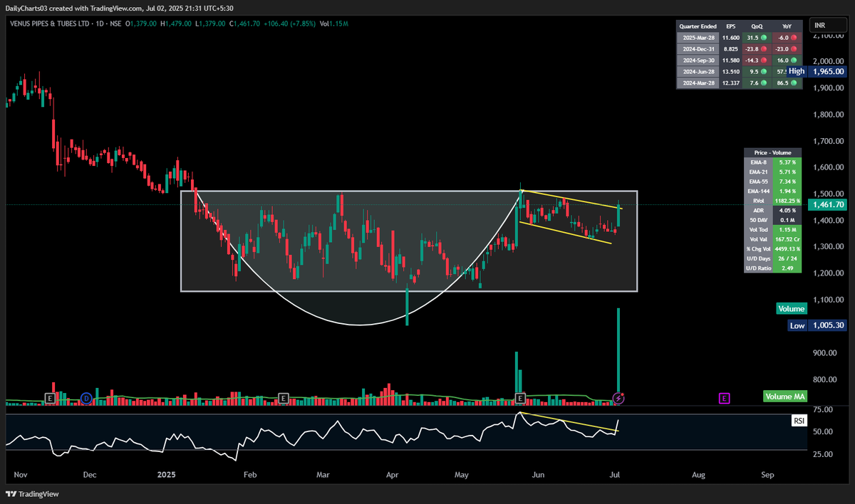855x504 pixels.
Task: Click the ADR value 4.05 %
Action: coord(787,211)
